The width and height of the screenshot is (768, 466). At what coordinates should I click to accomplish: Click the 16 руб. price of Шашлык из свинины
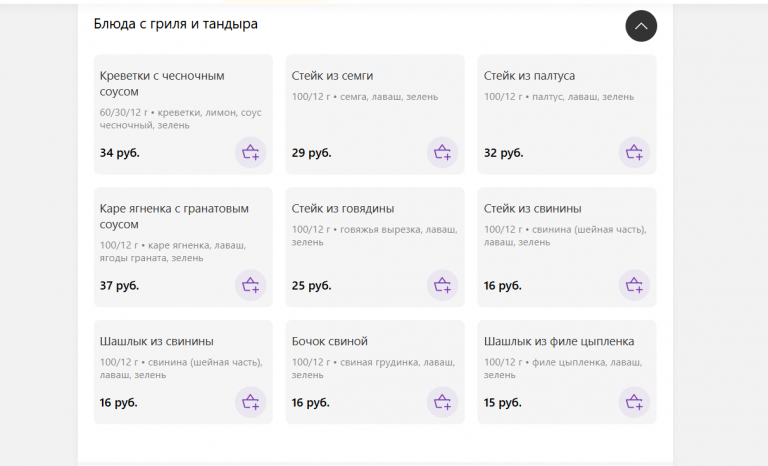point(119,403)
